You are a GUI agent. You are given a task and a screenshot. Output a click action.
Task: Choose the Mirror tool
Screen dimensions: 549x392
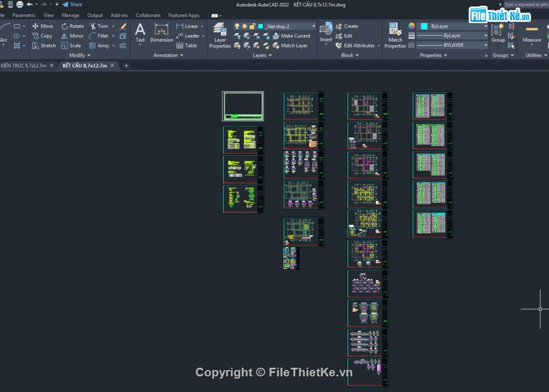click(x=72, y=36)
